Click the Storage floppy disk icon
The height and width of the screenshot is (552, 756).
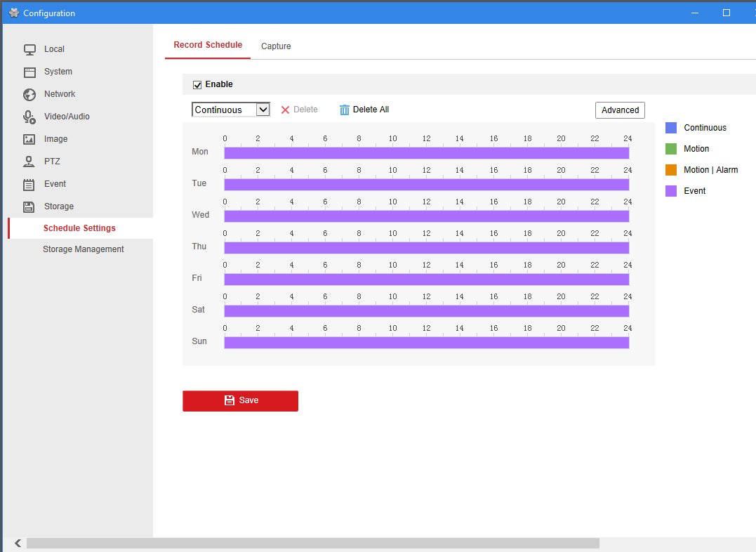point(29,206)
